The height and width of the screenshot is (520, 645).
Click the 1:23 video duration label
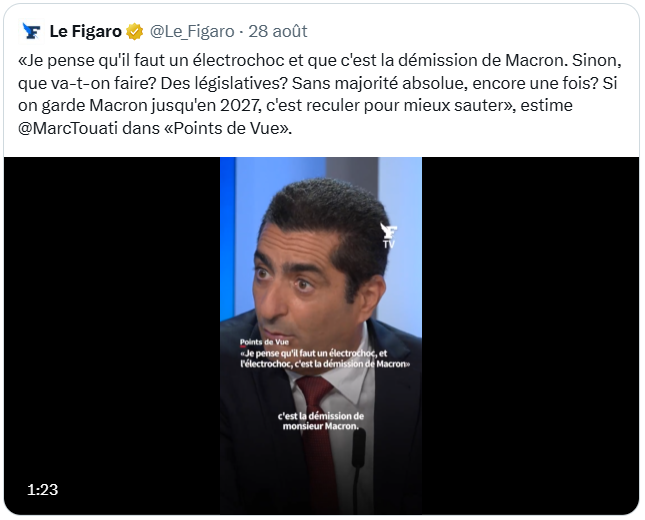click(42, 490)
